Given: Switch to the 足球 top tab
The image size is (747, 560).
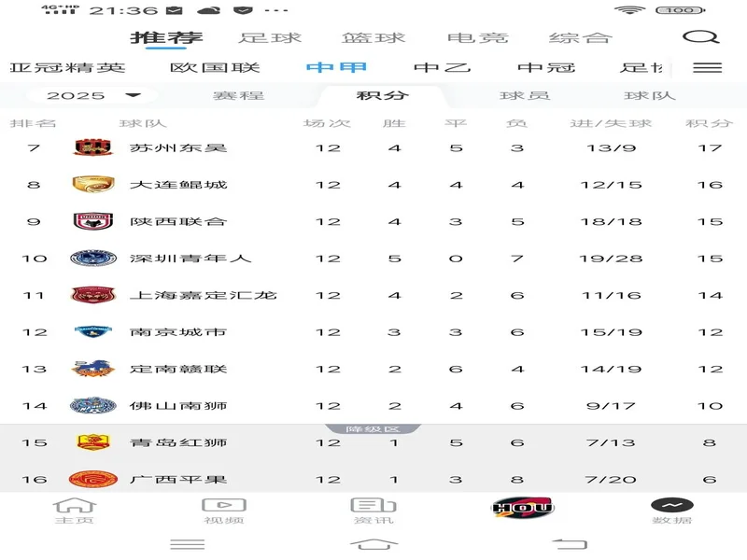Looking at the screenshot, I should pyautogui.click(x=271, y=38).
